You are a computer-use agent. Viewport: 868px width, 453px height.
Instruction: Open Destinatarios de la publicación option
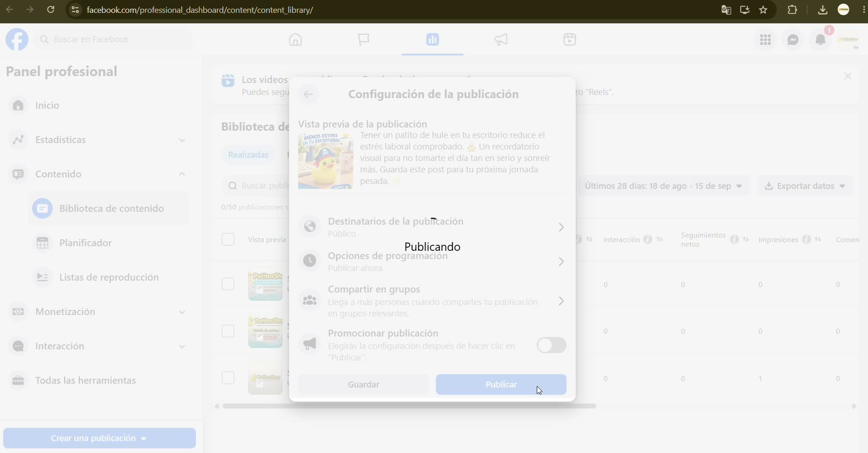coord(432,227)
